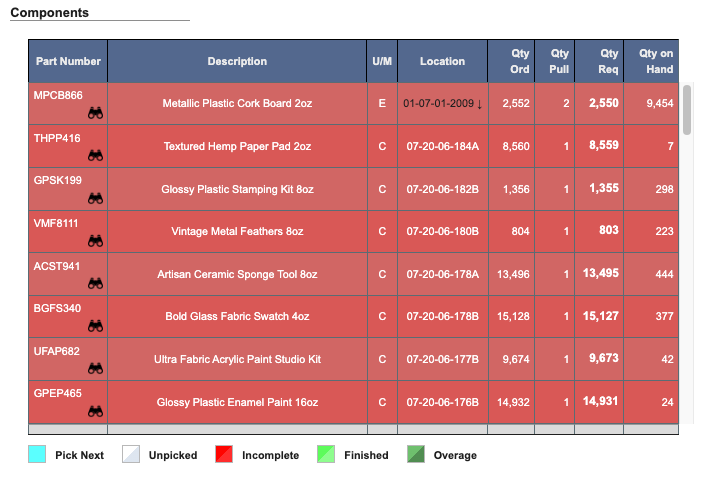This screenshot has width=705, height=480.
Task: Click the Incomplete red legend swatch
Action: point(224,454)
